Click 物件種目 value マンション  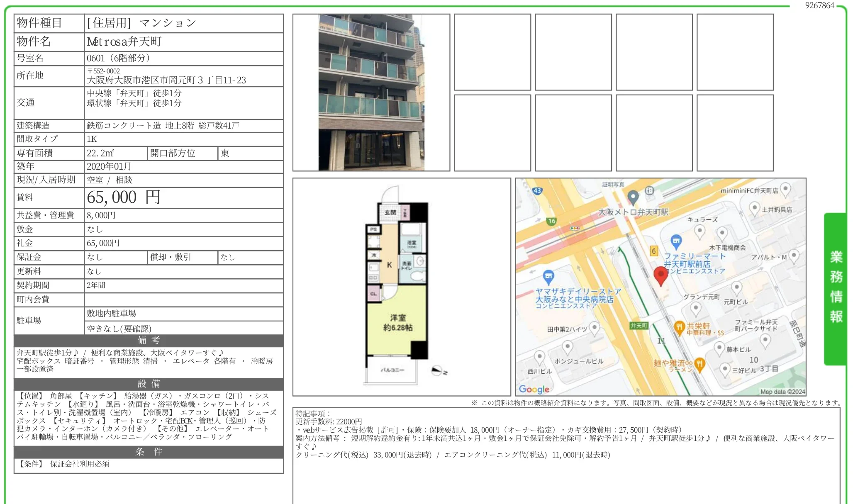pyautogui.click(x=168, y=23)
